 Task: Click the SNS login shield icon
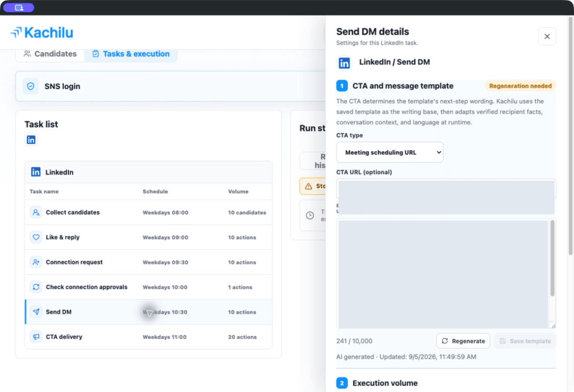coord(31,86)
